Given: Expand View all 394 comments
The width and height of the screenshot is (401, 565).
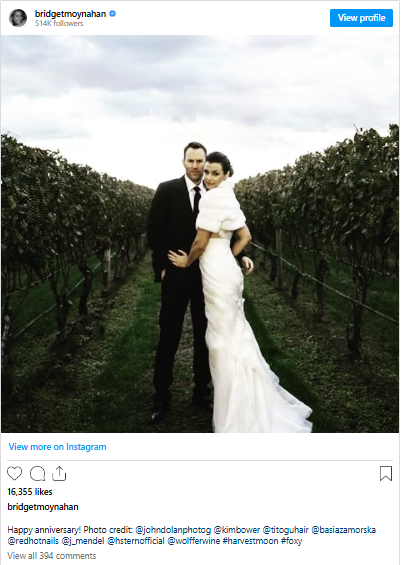Looking at the screenshot, I should [52, 556].
